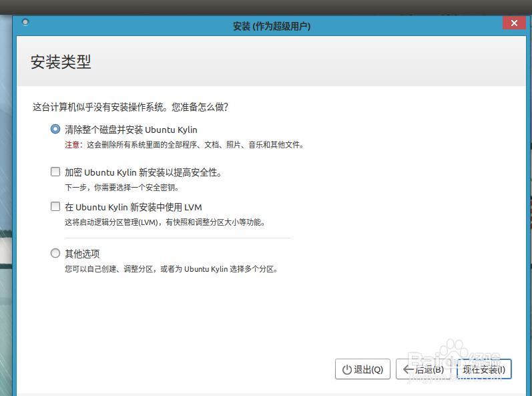The image size is (532, 396).
Task: Tick the use LVM checkbox
Action: point(55,206)
